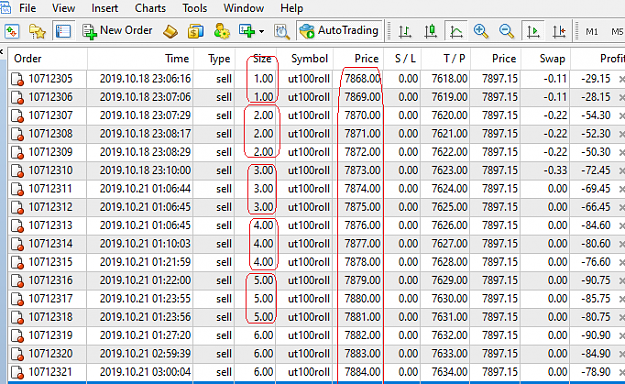Click profit value -90.90
625x384 pixels.
[x=596, y=335]
